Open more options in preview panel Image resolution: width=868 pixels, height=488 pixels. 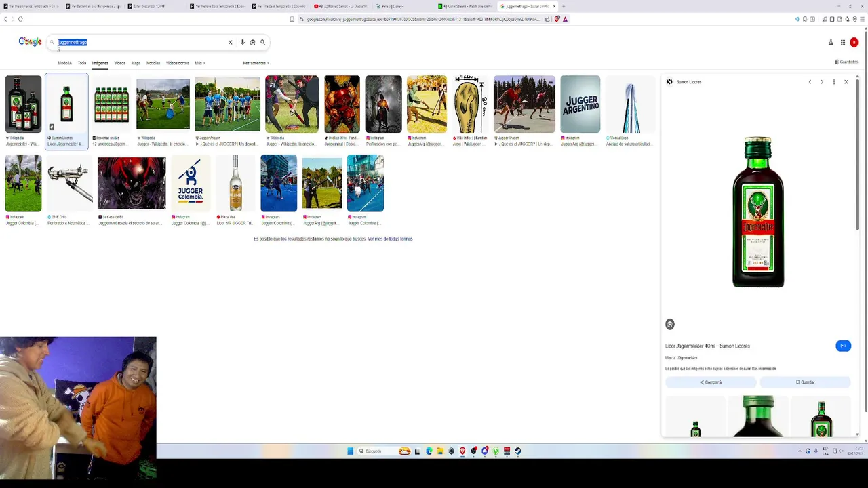pos(834,82)
